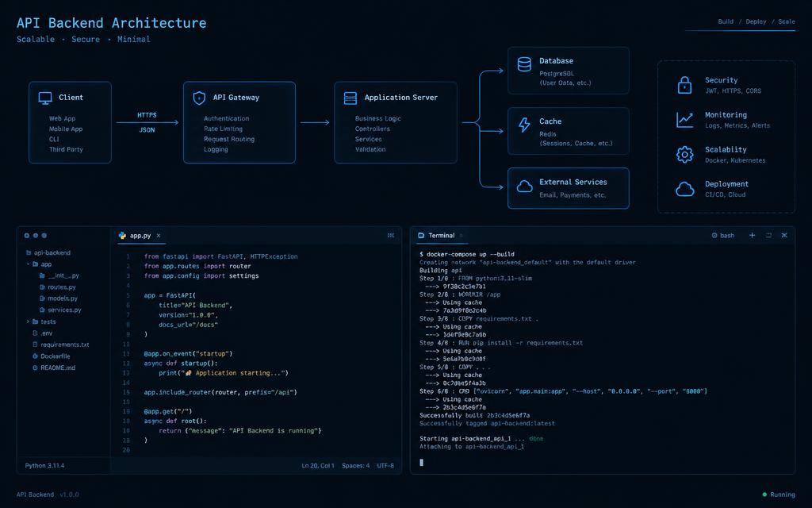Click the JSON connection label
812x508 pixels.
pos(147,130)
